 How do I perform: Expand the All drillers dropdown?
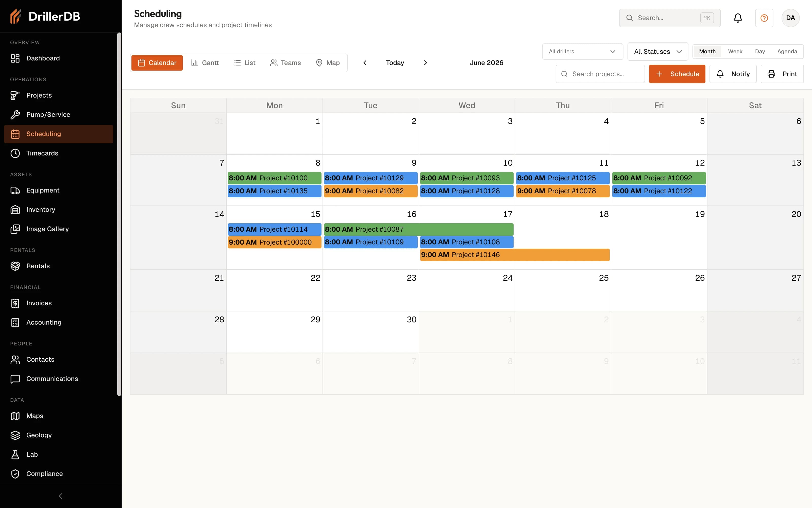click(583, 51)
